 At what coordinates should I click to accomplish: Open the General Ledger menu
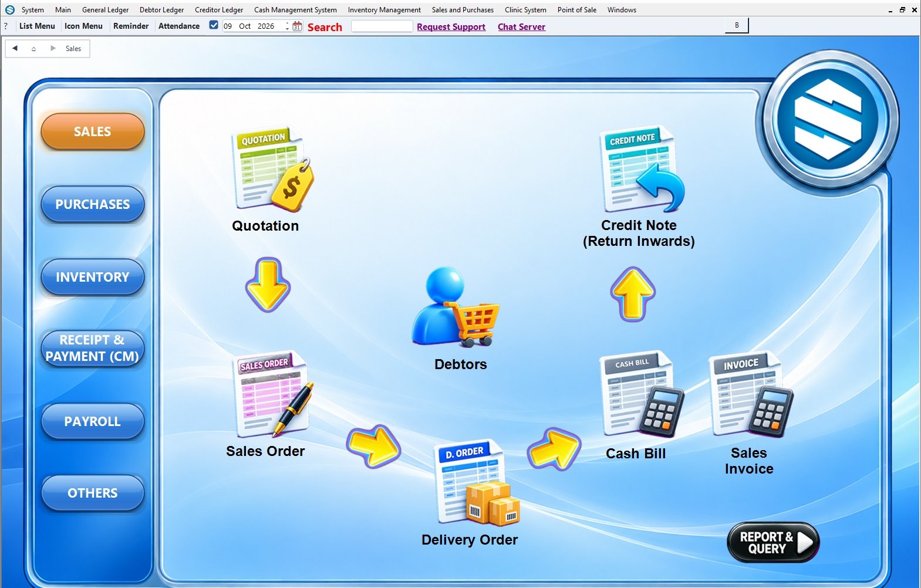(x=105, y=10)
